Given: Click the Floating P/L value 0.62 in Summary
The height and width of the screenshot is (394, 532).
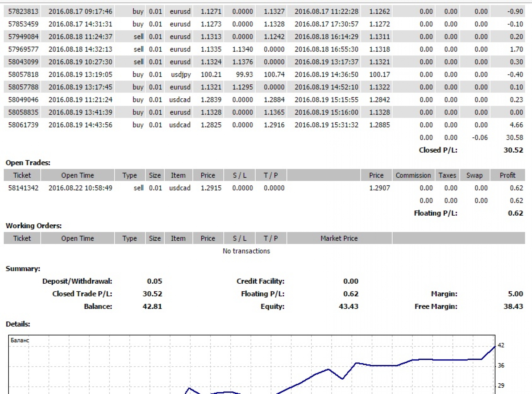Looking at the screenshot, I should click(x=351, y=294).
